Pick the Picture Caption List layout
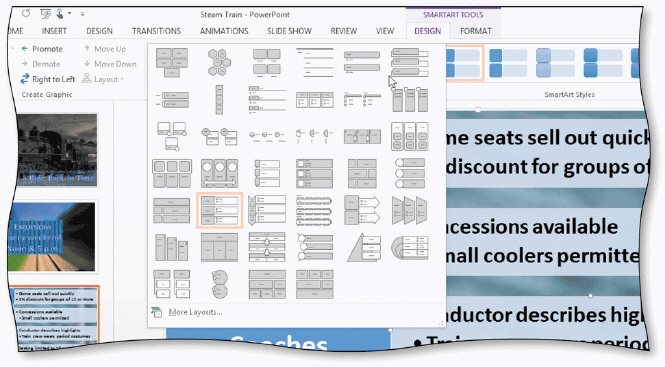 [267, 62]
